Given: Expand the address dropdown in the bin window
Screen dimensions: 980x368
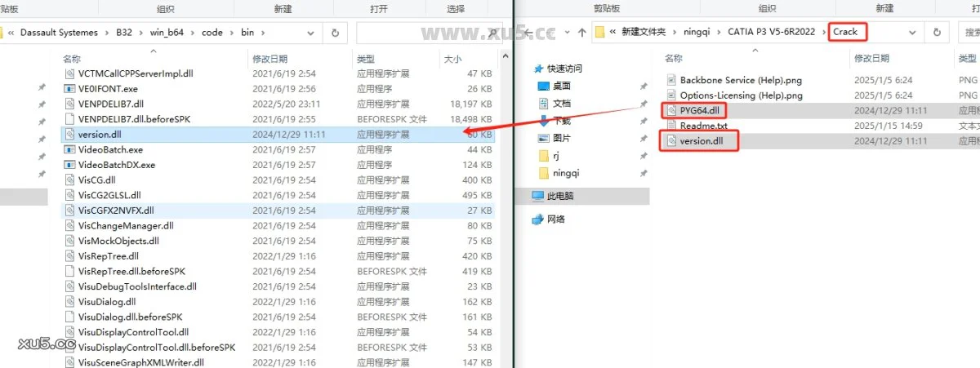Looking at the screenshot, I should point(310,33).
